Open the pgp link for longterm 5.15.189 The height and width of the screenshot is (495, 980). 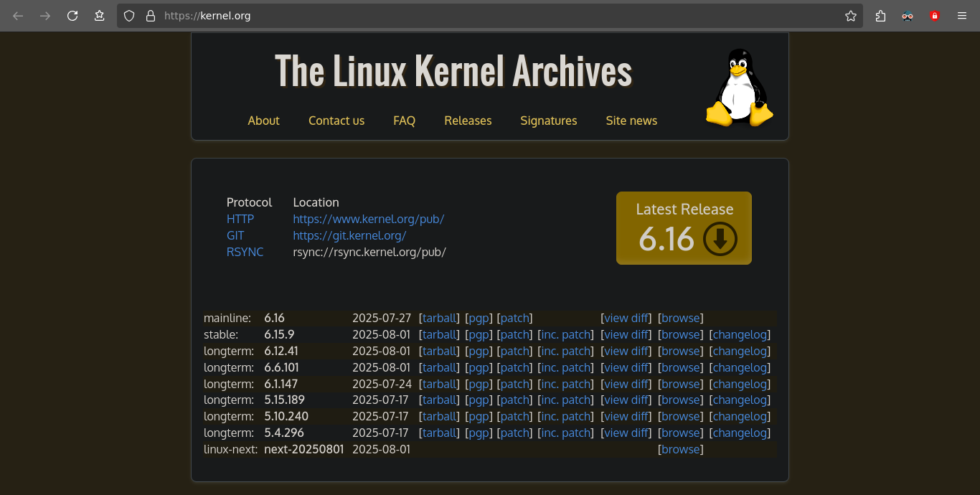coord(479,400)
